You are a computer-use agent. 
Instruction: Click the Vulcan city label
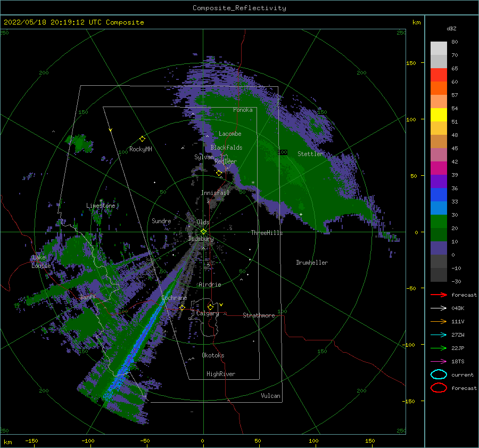point(270,396)
